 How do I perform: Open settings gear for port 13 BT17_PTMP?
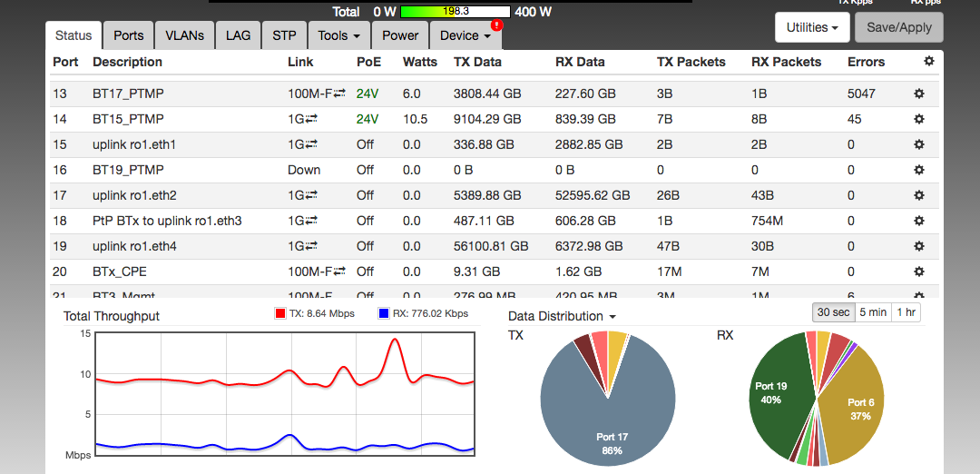click(x=918, y=94)
